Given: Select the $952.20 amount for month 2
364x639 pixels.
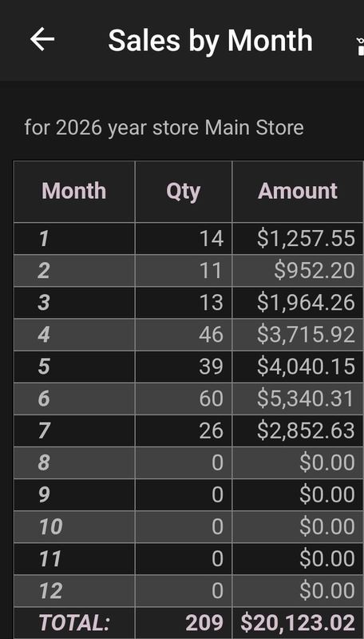Looking at the screenshot, I should (314, 271).
